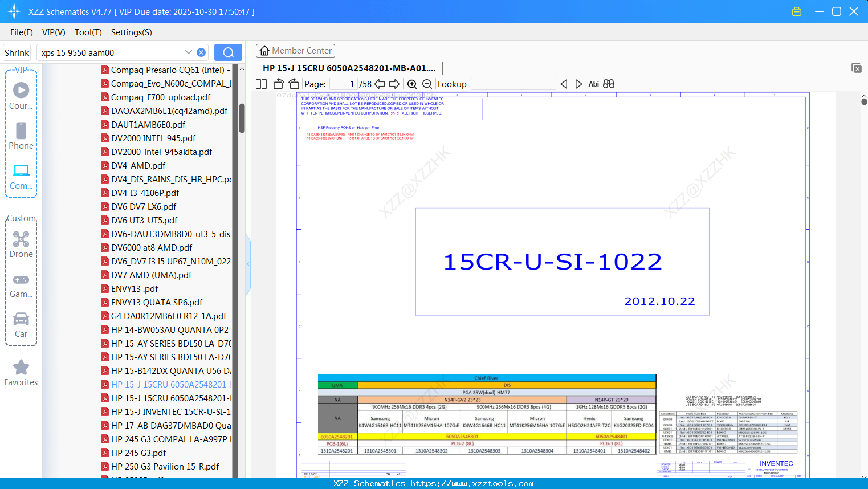Click the restore panel icon at top right
The height and width of the screenshot is (489, 868).
click(x=857, y=68)
